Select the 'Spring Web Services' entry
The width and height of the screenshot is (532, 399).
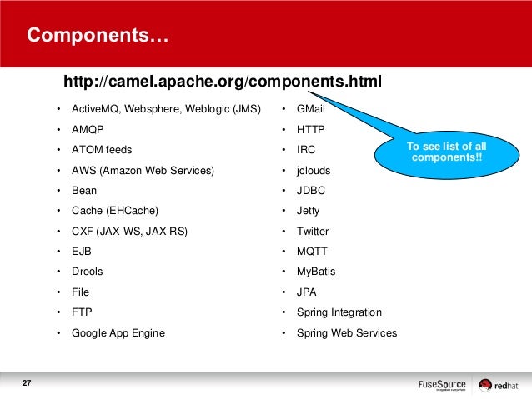tap(347, 333)
